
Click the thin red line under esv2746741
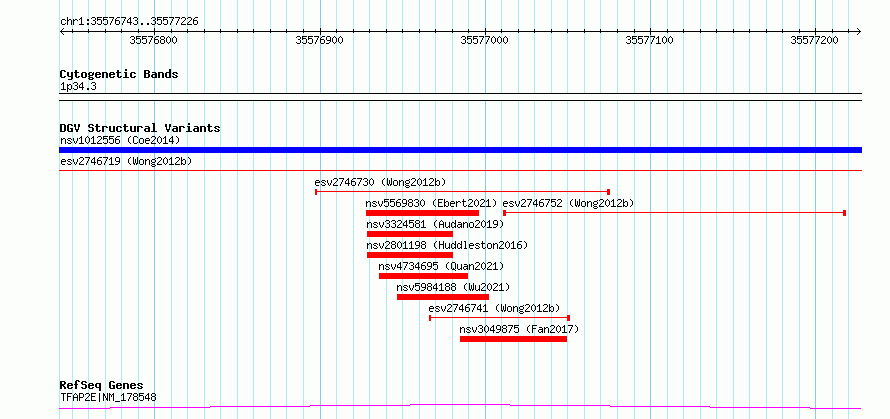coord(499,318)
